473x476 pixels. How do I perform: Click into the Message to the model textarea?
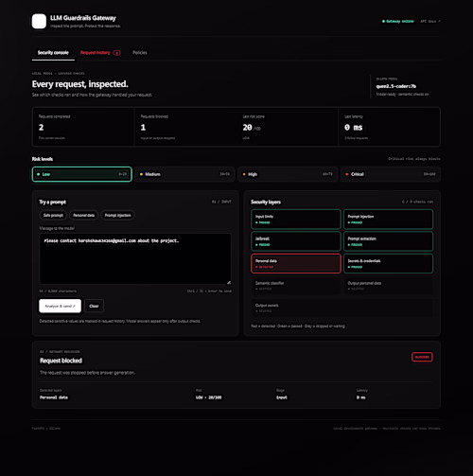[135, 258]
